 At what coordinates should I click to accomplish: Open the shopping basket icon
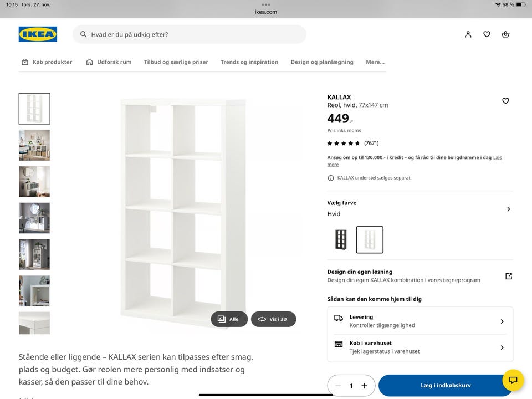point(505,34)
